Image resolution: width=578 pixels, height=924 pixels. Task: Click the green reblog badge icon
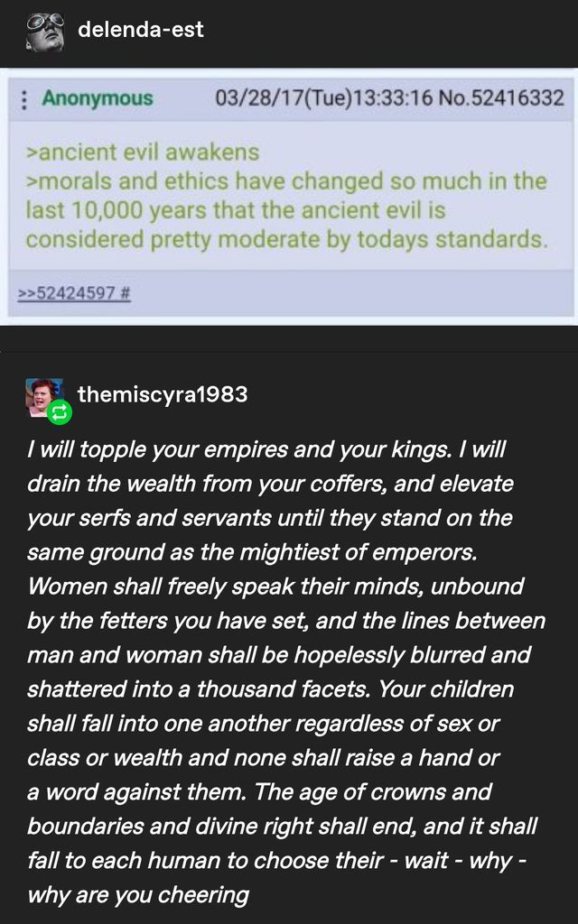click(60, 413)
